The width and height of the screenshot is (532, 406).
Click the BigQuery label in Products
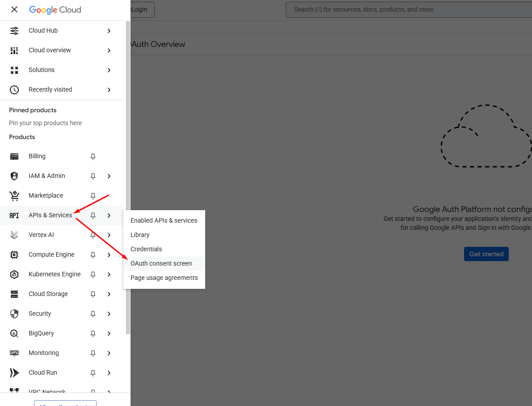coord(41,334)
